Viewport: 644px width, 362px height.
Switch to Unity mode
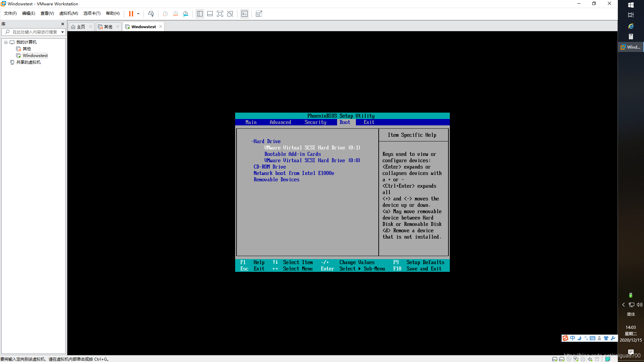230,14
